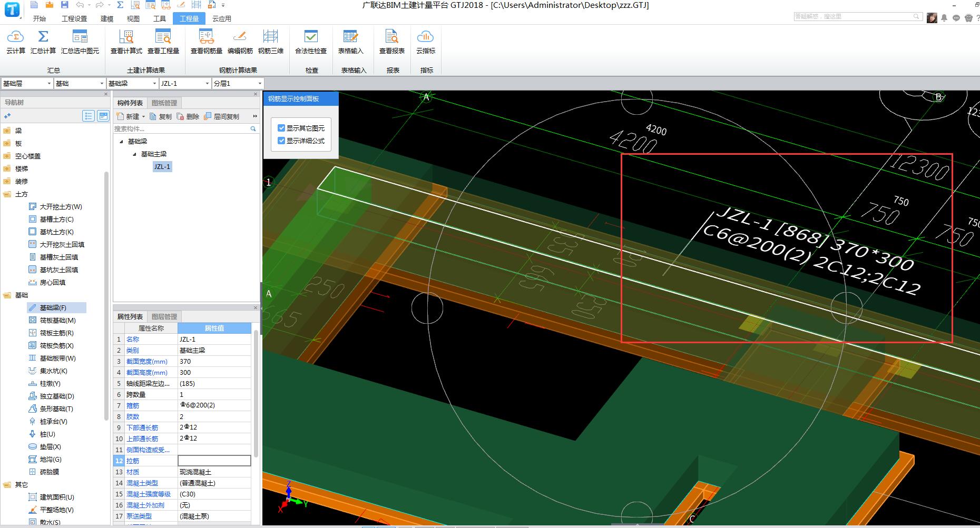The height and width of the screenshot is (528, 980).
Task: Click open file icon in quick access toolbar
Action: pos(49,5)
